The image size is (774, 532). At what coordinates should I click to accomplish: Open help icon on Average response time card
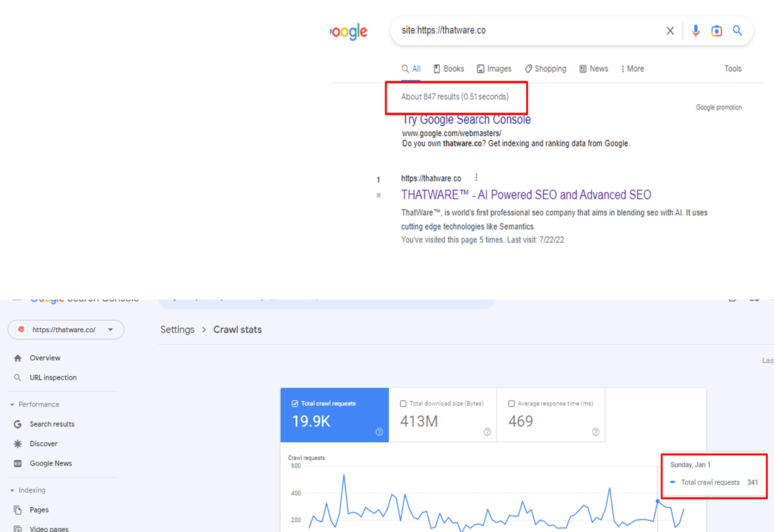coord(595,432)
